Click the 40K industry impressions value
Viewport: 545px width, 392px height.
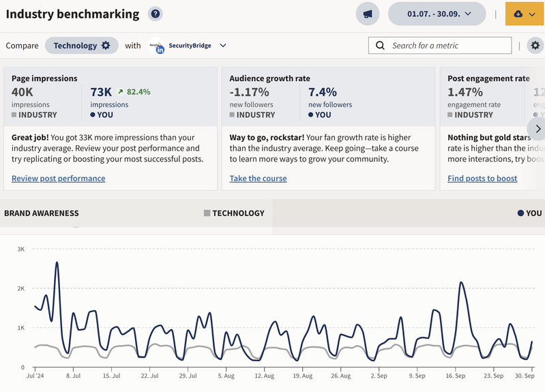click(23, 92)
